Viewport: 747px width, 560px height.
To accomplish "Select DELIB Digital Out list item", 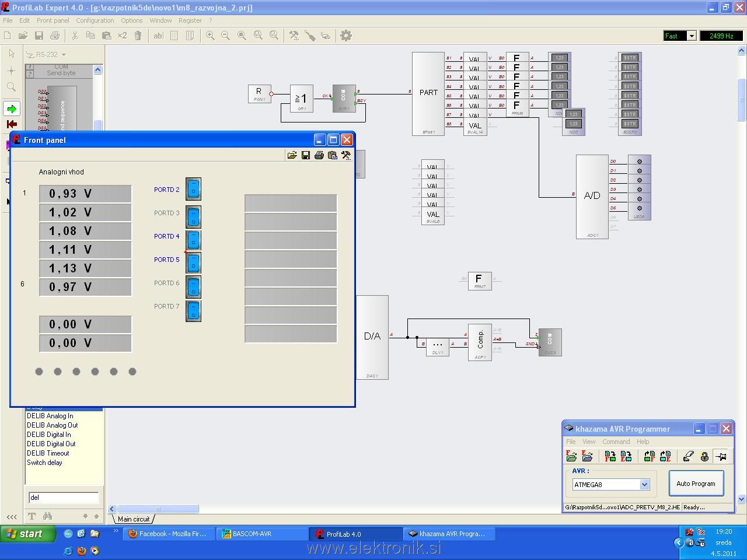I will 51,444.
